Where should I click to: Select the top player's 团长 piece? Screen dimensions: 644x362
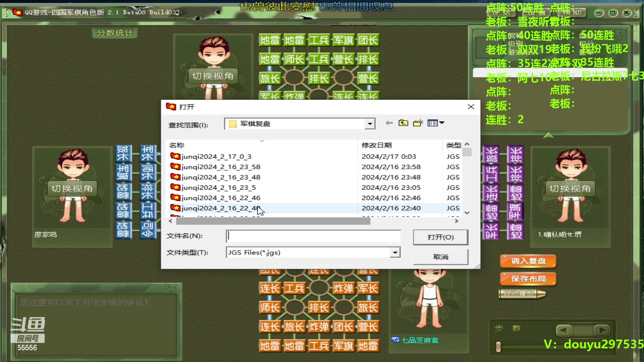click(x=368, y=40)
